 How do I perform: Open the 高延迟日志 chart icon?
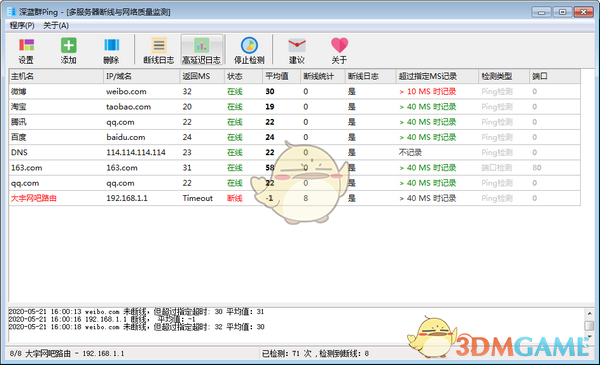(202, 45)
